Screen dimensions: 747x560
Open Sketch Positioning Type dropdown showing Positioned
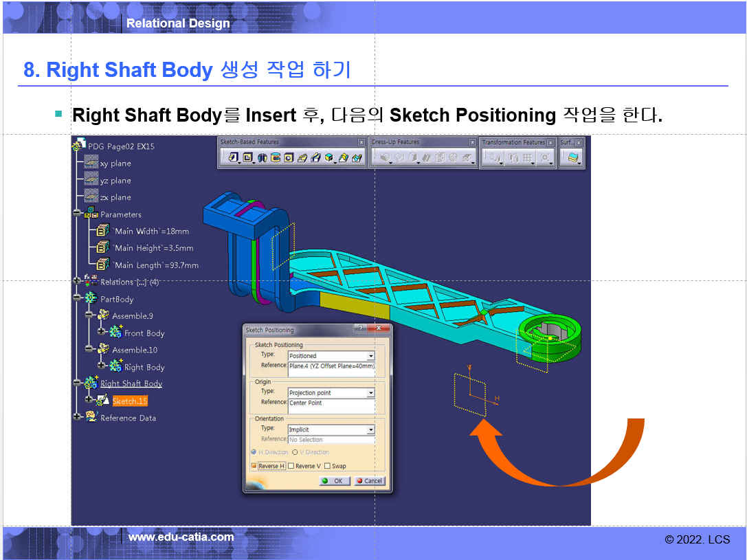(x=370, y=356)
